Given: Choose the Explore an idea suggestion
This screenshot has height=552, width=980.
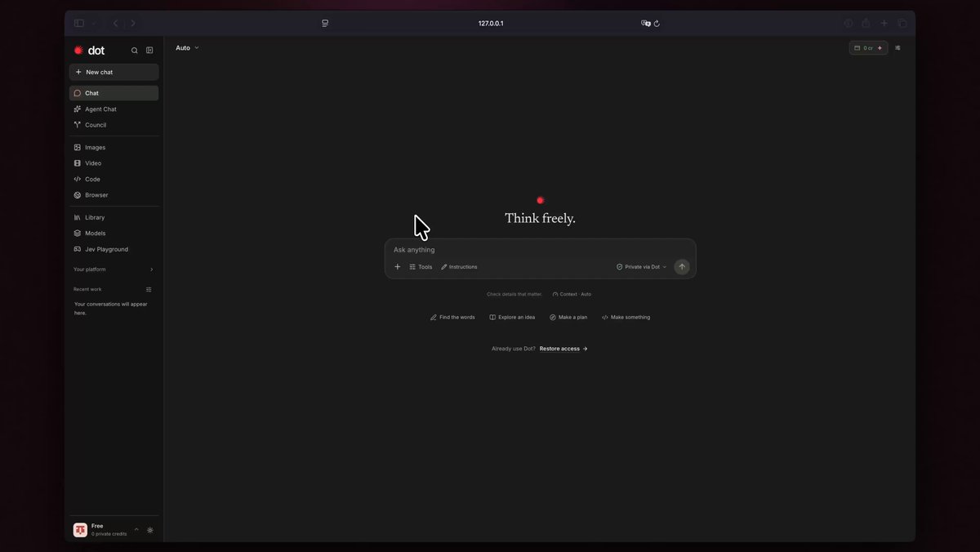Looking at the screenshot, I should pyautogui.click(x=512, y=318).
